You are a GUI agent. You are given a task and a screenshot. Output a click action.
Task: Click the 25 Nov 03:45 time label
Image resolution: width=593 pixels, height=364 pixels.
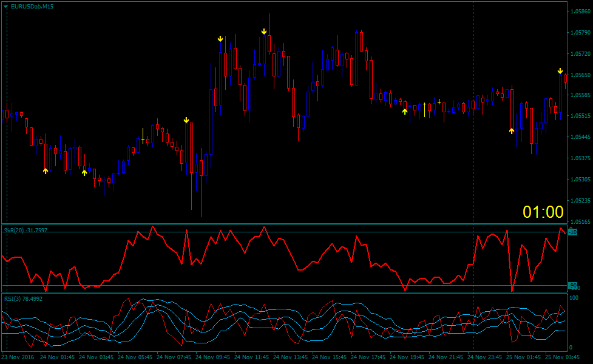[563, 357]
